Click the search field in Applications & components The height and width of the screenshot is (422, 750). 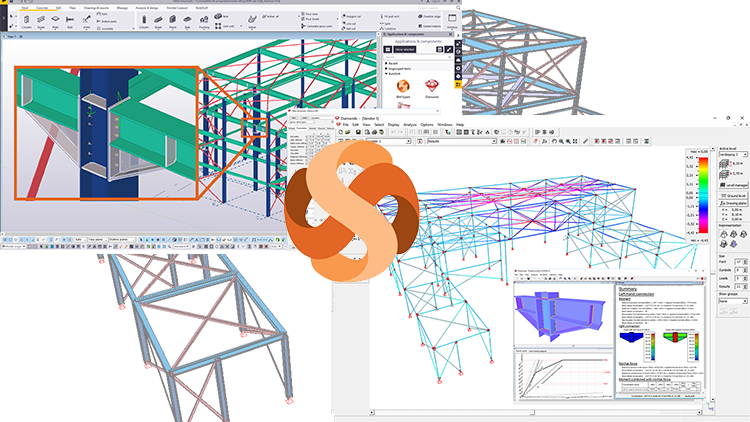click(x=418, y=57)
